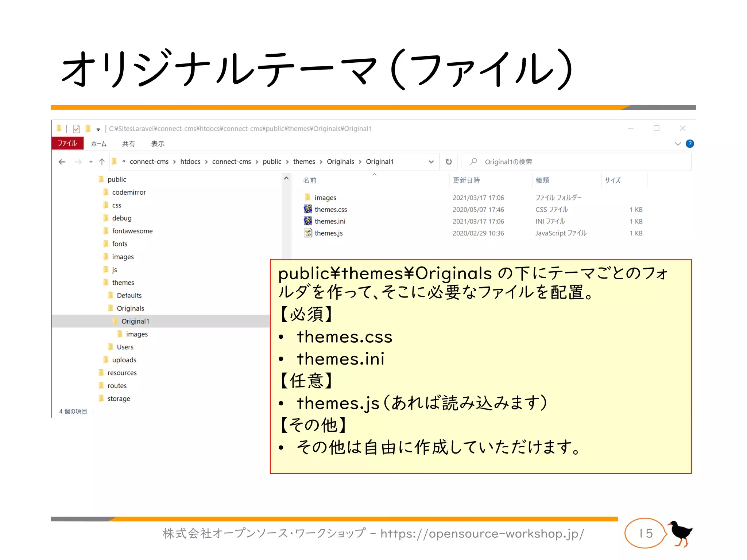Image resolution: width=747 pixels, height=560 pixels.
Task: Select themes folder in tree
Action: tap(123, 283)
